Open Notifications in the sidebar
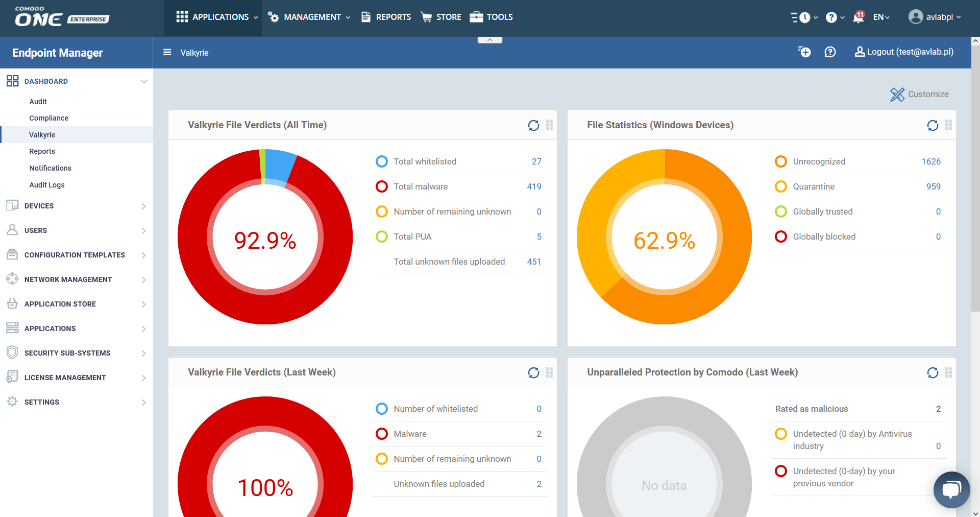980x517 pixels. [50, 168]
